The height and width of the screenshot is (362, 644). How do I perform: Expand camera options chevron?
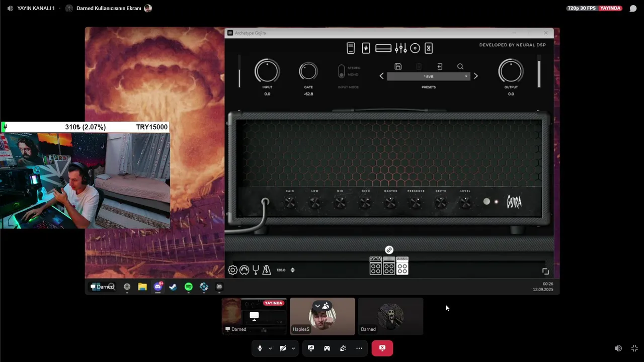tap(293, 348)
